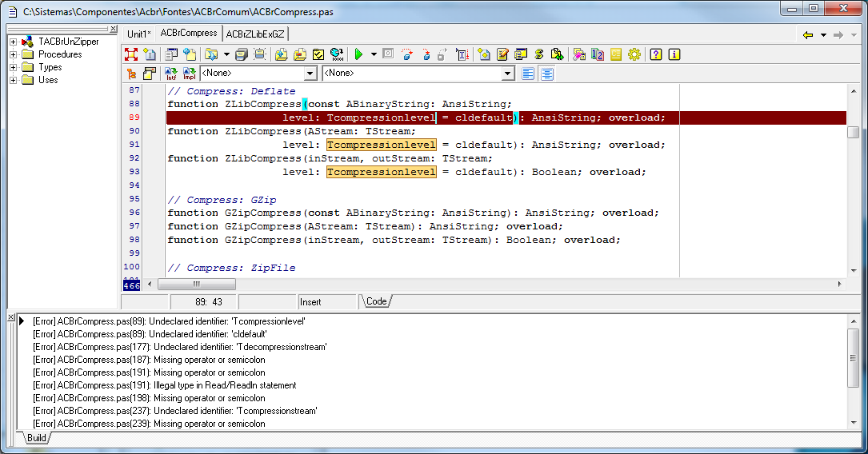Switch to the ACBrZLibExGZ tab
The width and height of the screenshot is (868, 454).
point(255,34)
